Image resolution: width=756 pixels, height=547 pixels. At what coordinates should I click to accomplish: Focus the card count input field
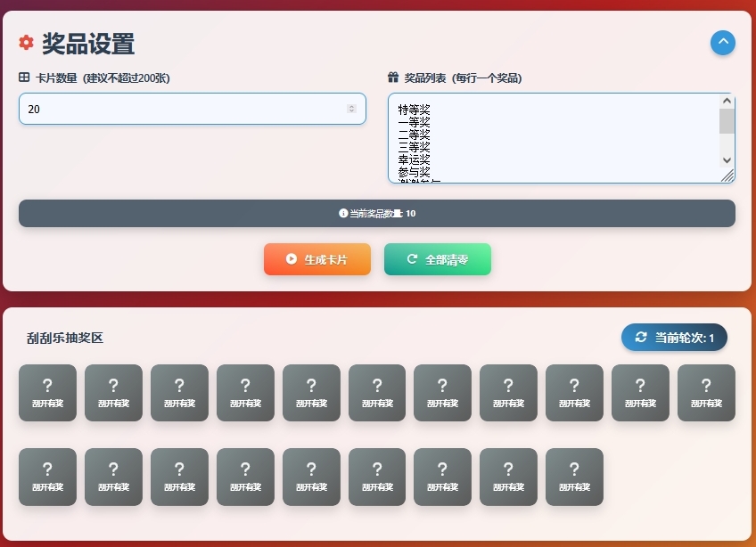tap(193, 109)
